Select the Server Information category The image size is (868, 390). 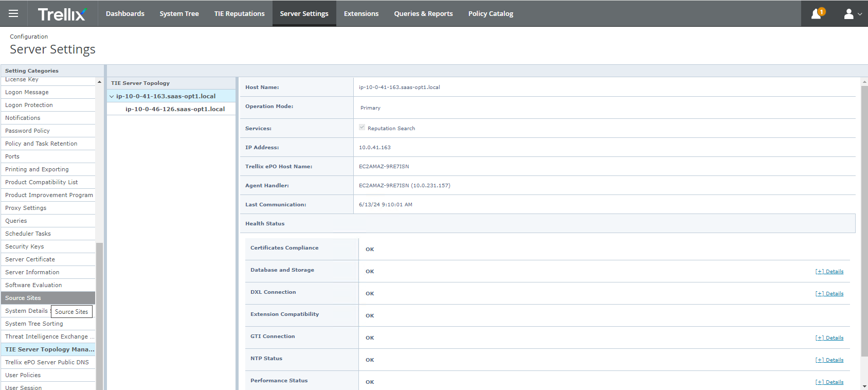(x=48, y=272)
